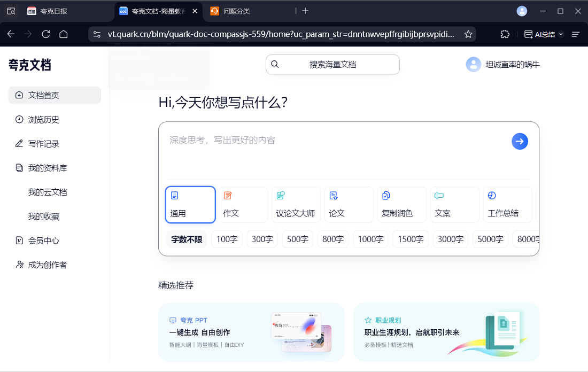Viewport: 588px width, 372px height.
Task: Click the 搜索海量文档 search box
Action: click(x=332, y=64)
